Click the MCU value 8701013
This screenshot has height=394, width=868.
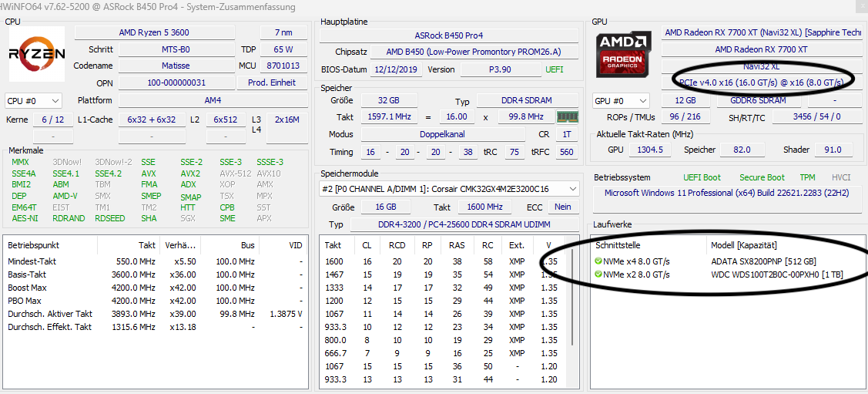pyautogui.click(x=283, y=66)
